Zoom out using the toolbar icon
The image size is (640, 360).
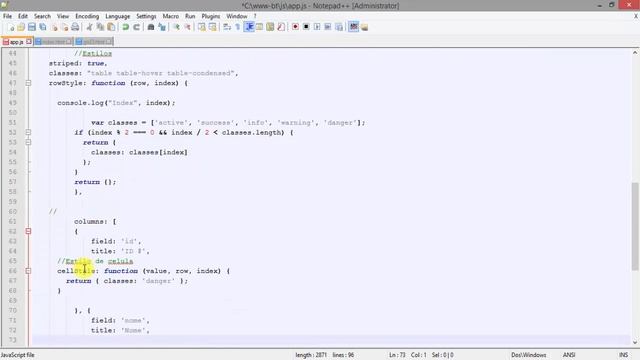pos(187,27)
